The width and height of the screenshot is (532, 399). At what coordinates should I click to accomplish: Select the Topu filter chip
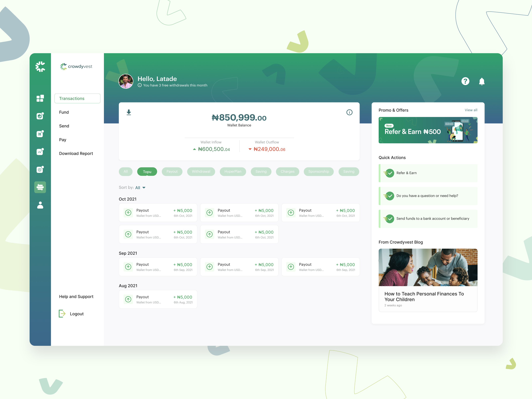coord(147,171)
